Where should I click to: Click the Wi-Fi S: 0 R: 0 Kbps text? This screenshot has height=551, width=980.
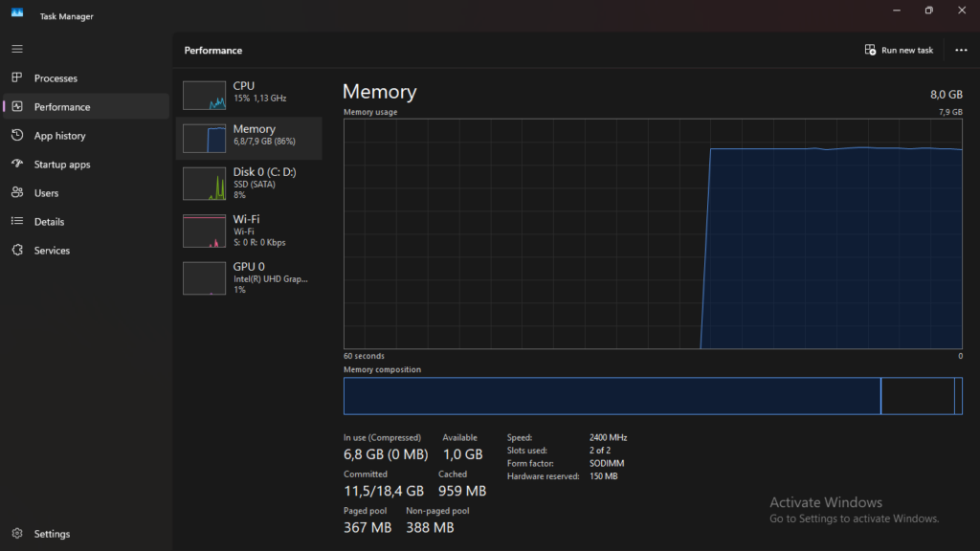point(259,242)
